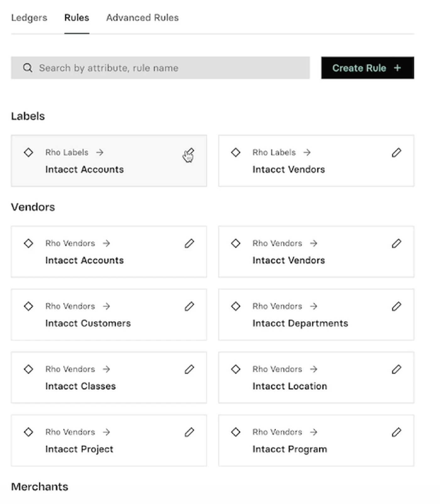Edit Rho Labels to Intacct Accounts rule
The height and width of the screenshot is (504, 440).
pos(189,153)
